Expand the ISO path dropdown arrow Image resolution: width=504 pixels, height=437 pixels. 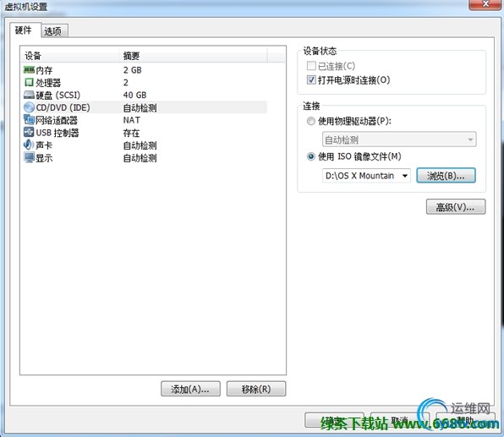pyautogui.click(x=405, y=176)
